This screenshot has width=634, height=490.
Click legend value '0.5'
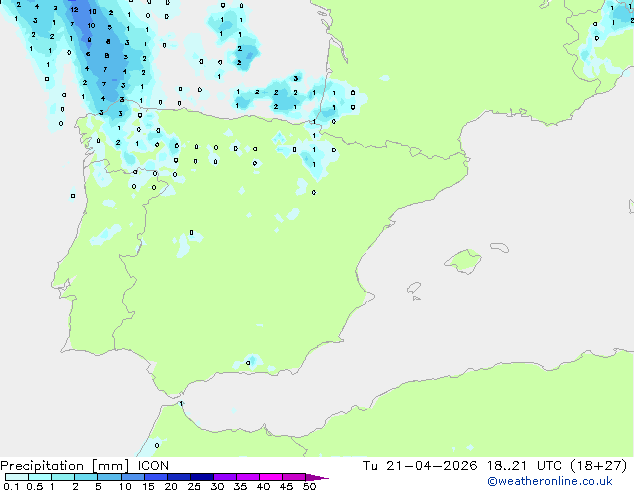35,486
